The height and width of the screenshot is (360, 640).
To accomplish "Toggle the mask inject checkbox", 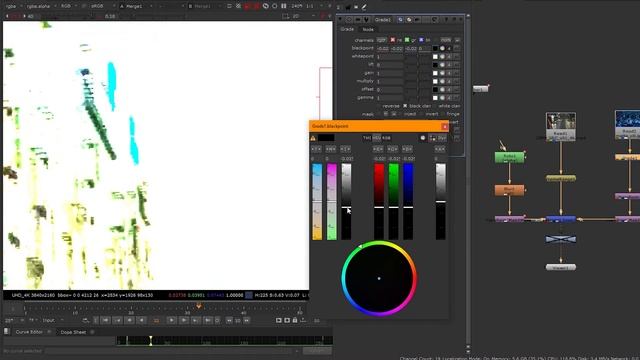I will click(401, 114).
